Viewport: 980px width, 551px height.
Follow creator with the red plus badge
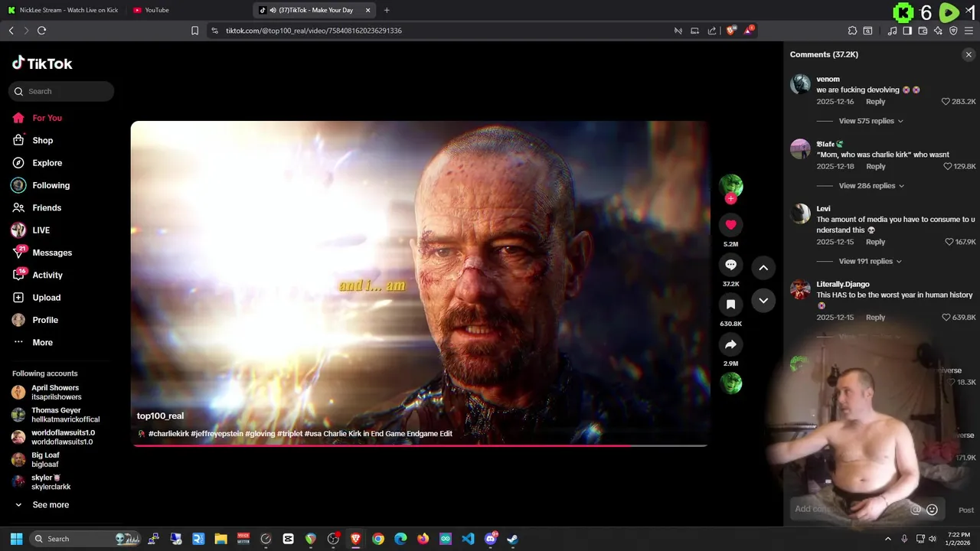[730, 199]
